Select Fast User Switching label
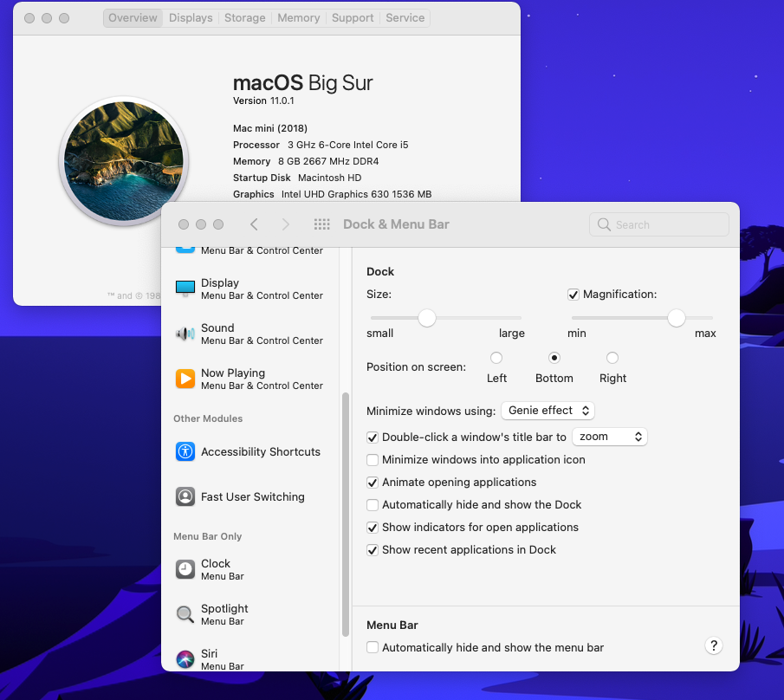The image size is (784, 700). (x=252, y=496)
